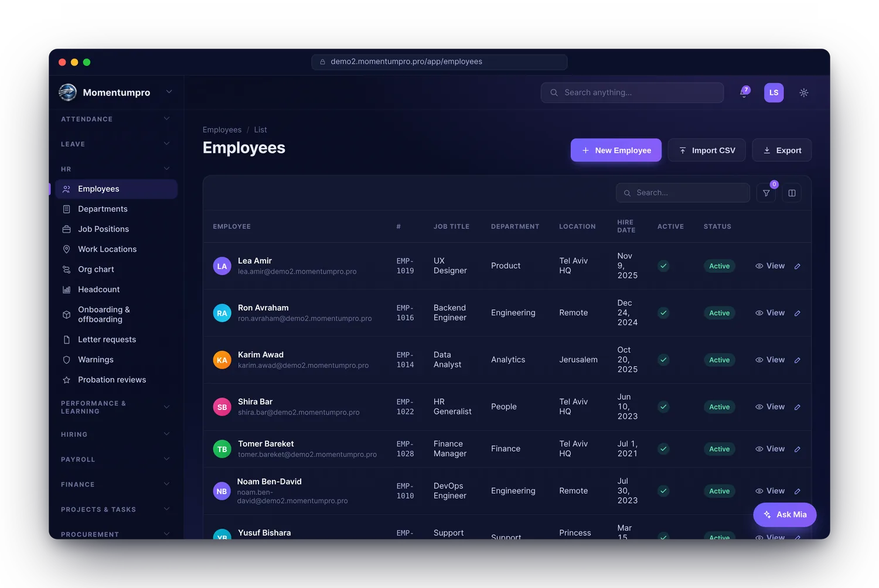Open Letter requests in sidebar
Viewport: 879px width, 588px height.
(116, 340)
